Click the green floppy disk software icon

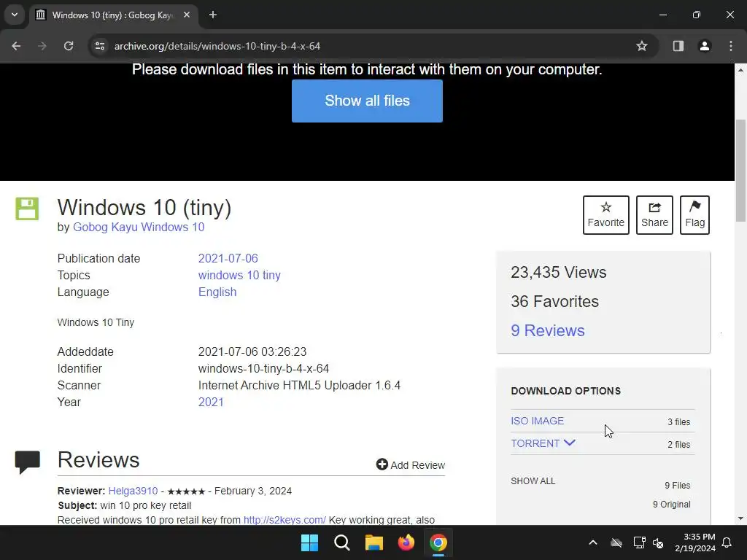[x=27, y=209]
